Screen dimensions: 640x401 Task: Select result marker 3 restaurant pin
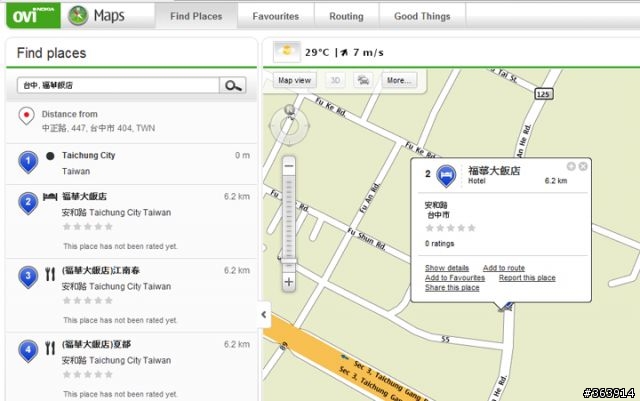[x=28, y=277]
